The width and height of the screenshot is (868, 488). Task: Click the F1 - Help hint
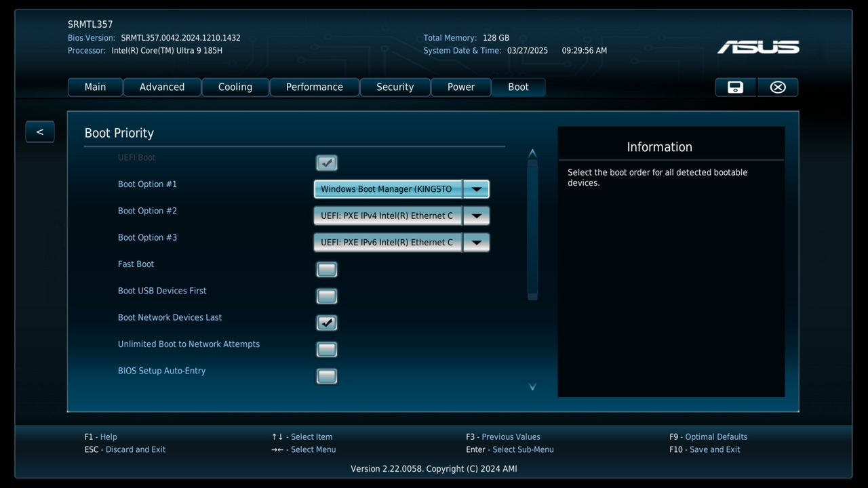pos(101,437)
